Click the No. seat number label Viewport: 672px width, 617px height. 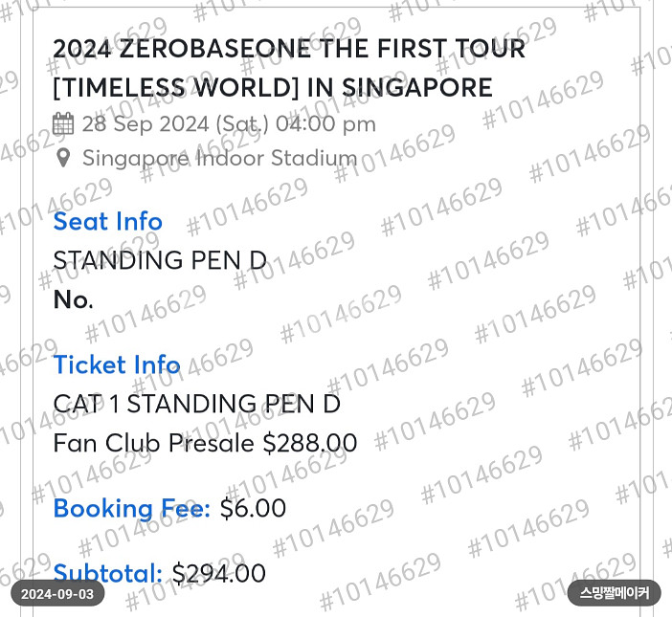(x=73, y=299)
